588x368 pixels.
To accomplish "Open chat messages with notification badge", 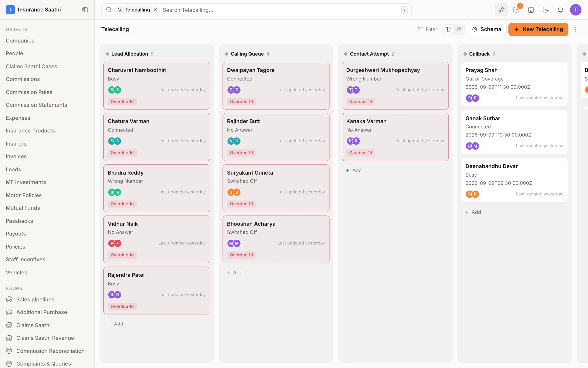I will point(516,10).
